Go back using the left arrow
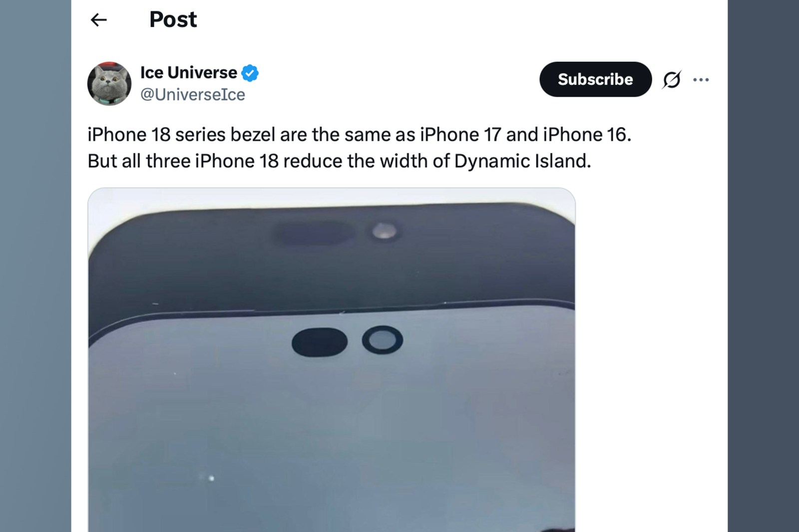This screenshot has height=532, width=799. click(99, 19)
